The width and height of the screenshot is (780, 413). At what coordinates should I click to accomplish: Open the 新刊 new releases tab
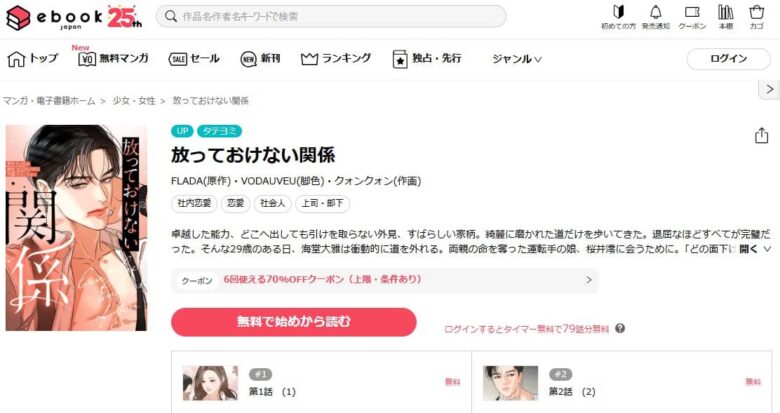tap(260, 59)
